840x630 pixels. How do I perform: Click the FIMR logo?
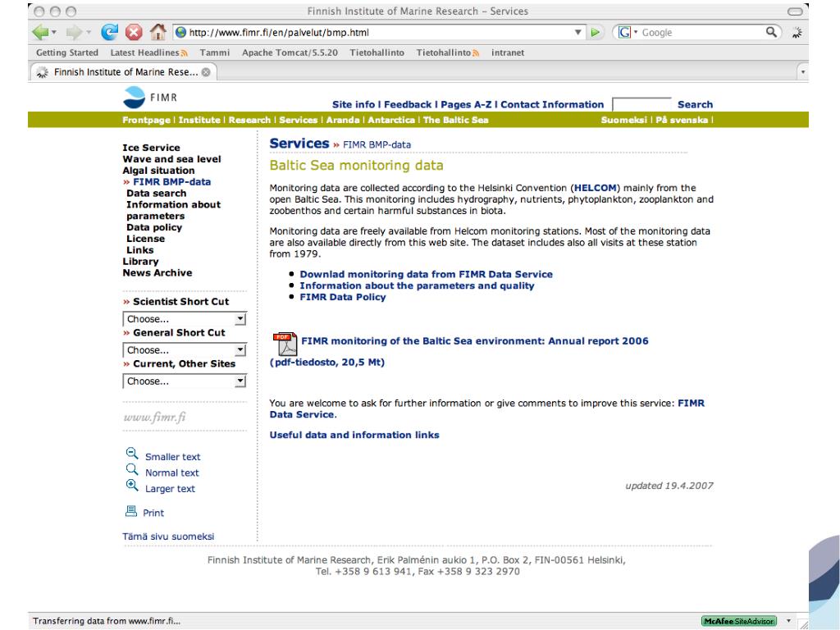[150, 98]
